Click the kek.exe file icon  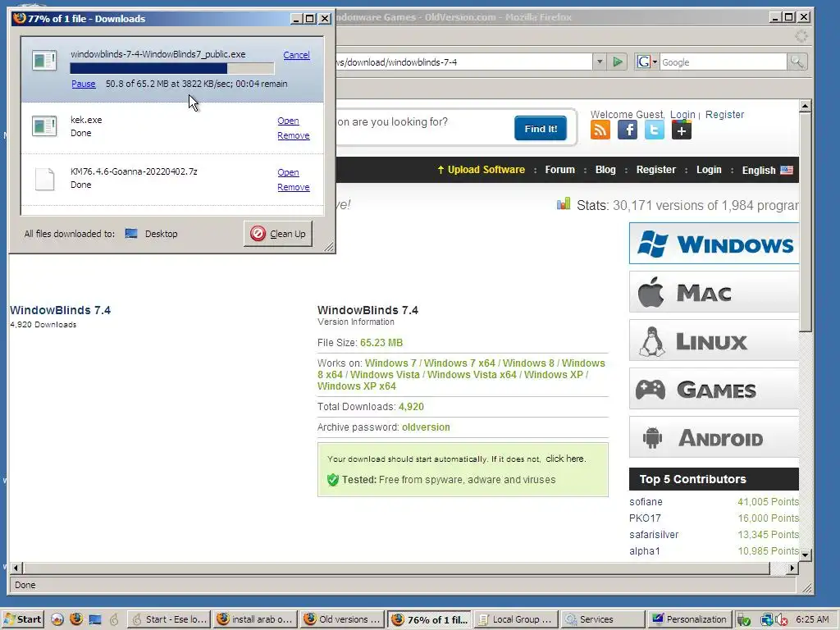[44, 126]
